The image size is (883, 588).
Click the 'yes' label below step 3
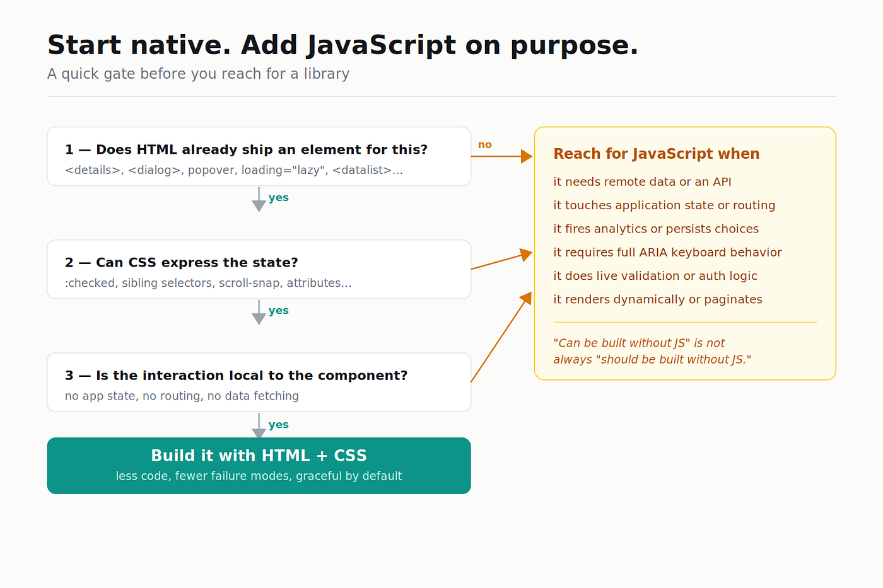pyautogui.click(x=278, y=425)
